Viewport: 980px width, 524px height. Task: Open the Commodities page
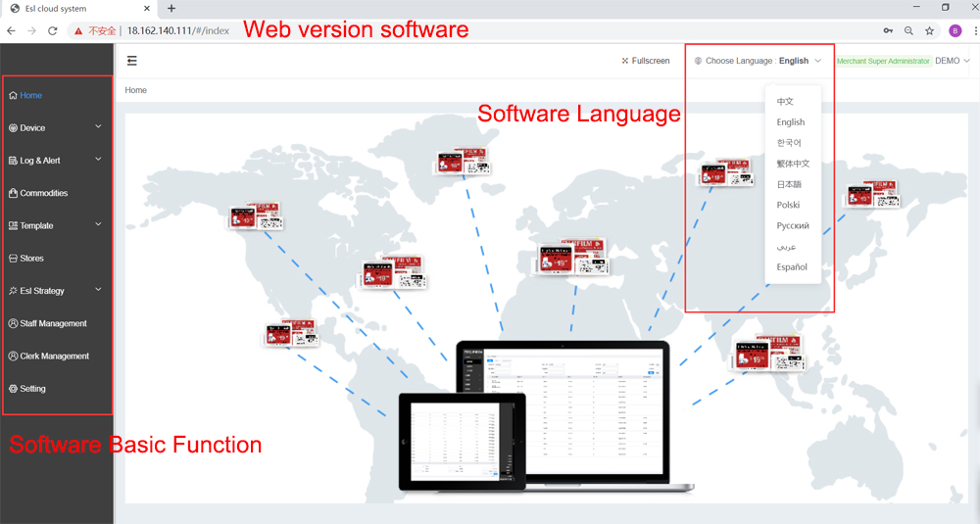point(43,193)
